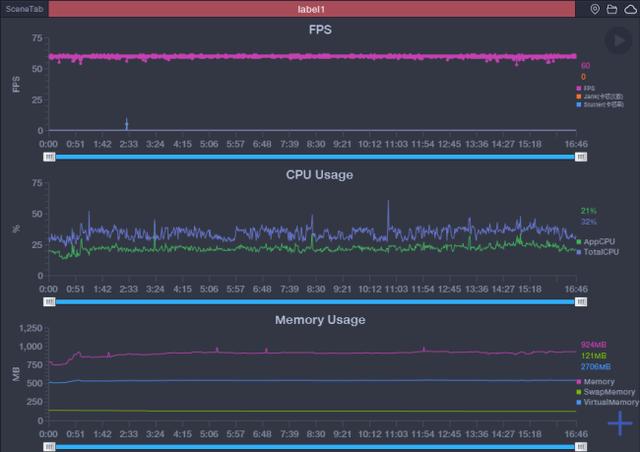This screenshot has width=640, height=452.
Task: Click the pink 60 FPS value
Action: 585,66
